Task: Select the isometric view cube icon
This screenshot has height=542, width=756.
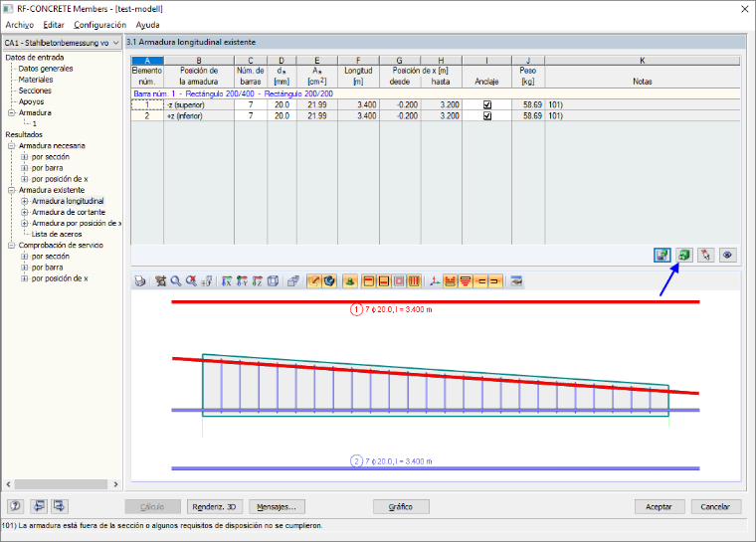Action: (x=273, y=281)
